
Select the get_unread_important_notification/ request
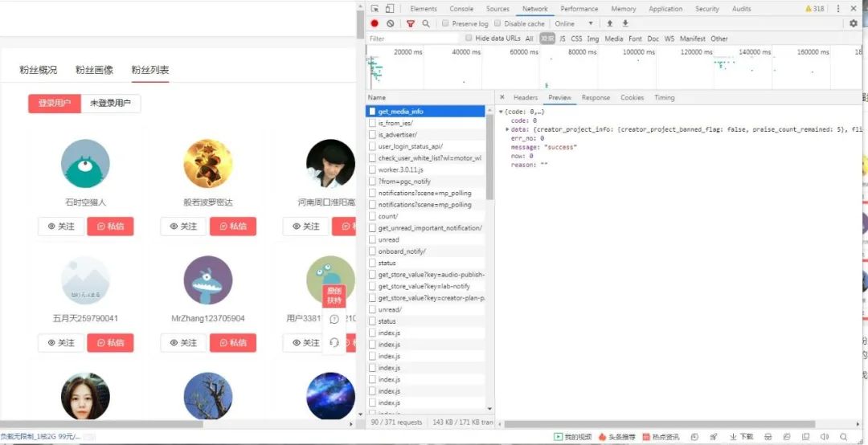coord(425,228)
